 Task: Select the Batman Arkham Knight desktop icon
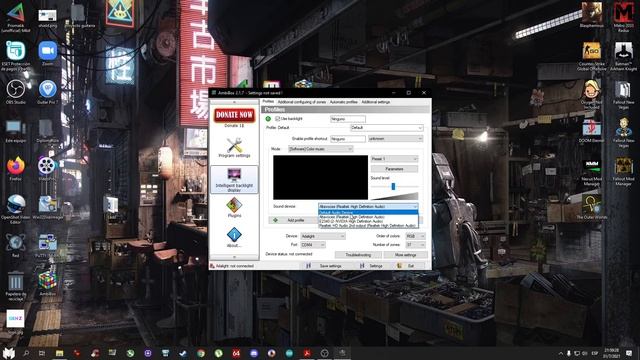pos(623,56)
